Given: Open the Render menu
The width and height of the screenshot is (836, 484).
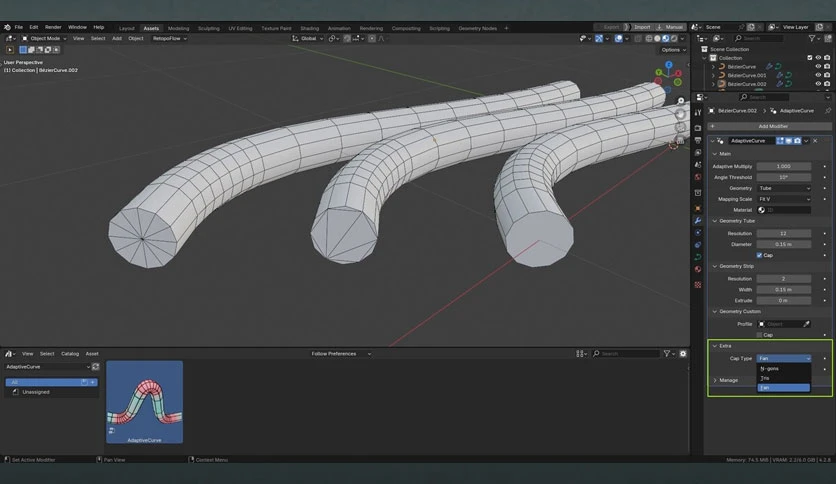Looking at the screenshot, I should coord(53,27).
